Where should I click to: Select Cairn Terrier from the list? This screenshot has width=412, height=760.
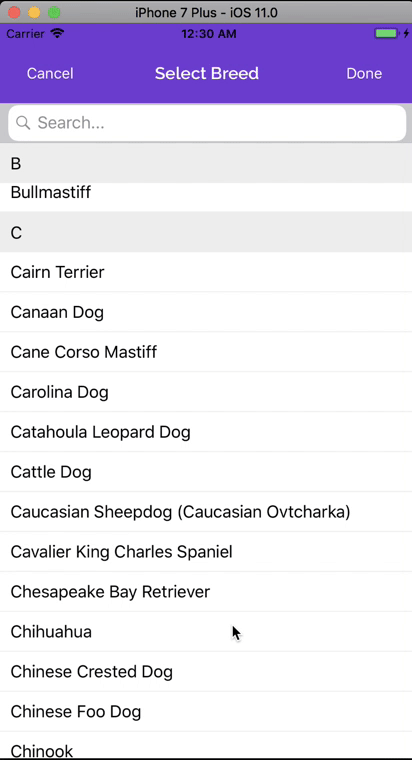(206, 272)
